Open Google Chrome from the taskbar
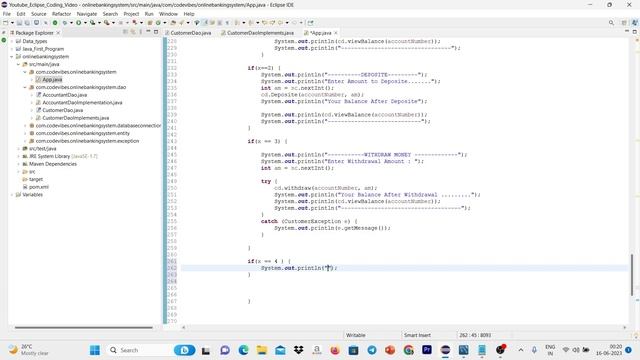 (408, 350)
